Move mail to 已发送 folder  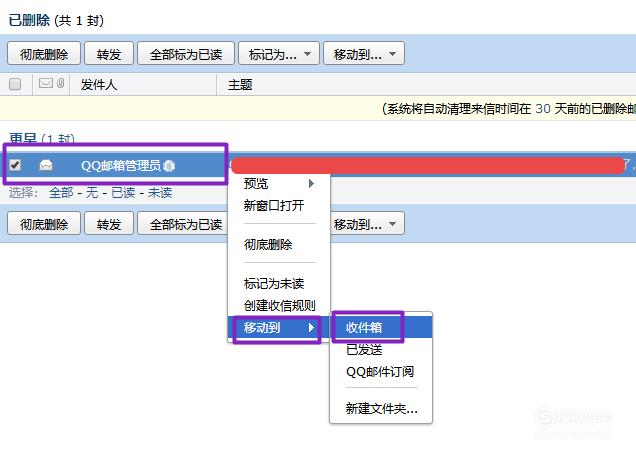381,349
